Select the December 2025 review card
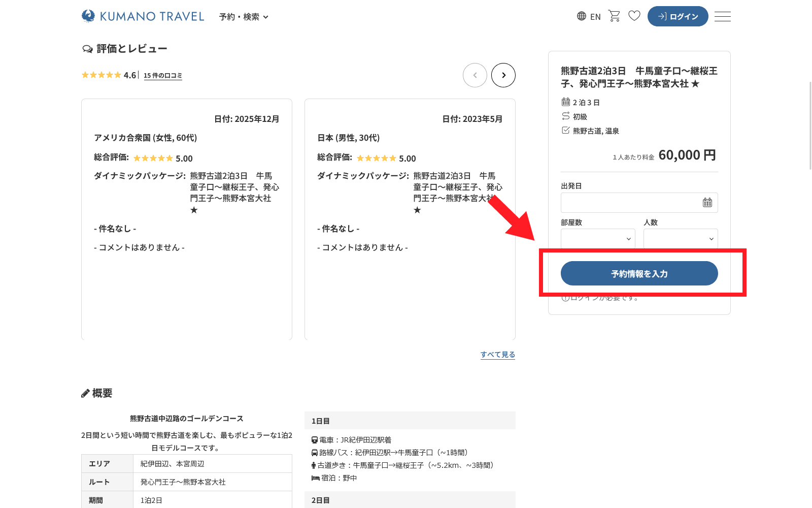Image resolution: width=812 pixels, height=508 pixels. tap(186, 218)
